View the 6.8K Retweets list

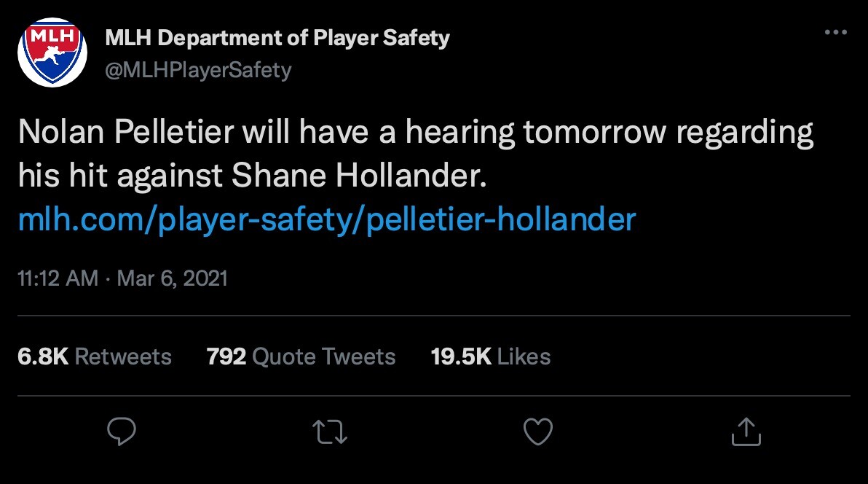click(x=94, y=356)
